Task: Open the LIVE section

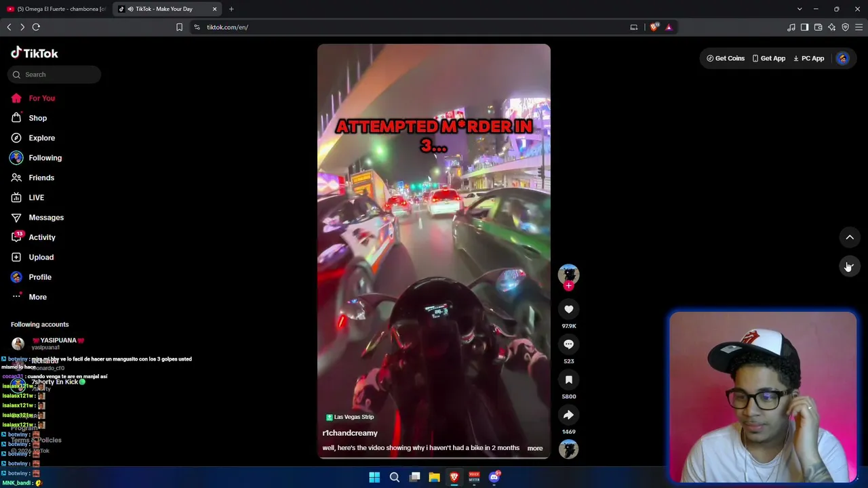Action: click(x=28, y=197)
